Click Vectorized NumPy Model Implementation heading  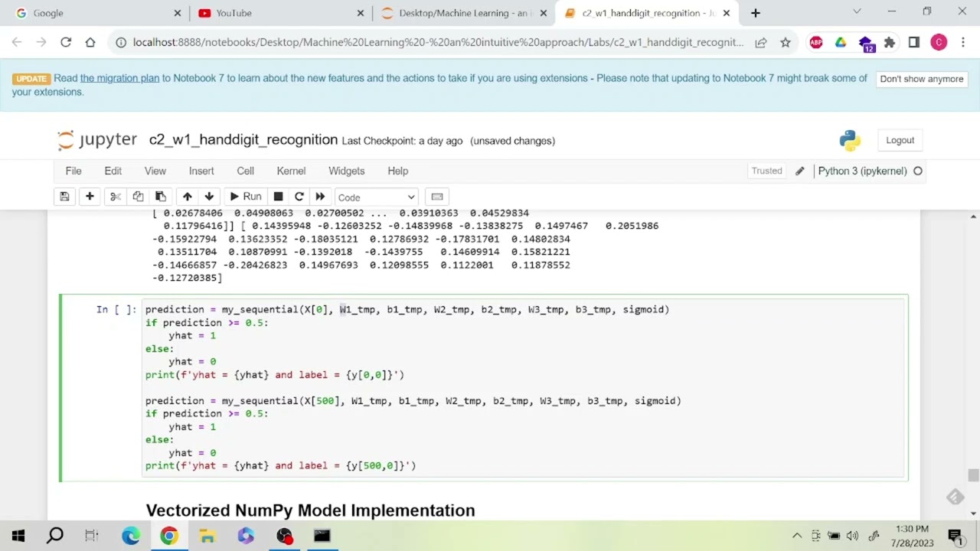click(310, 510)
